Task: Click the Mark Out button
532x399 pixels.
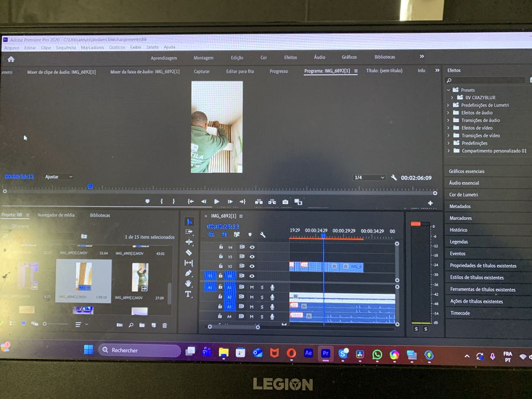Action: pos(174,201)
